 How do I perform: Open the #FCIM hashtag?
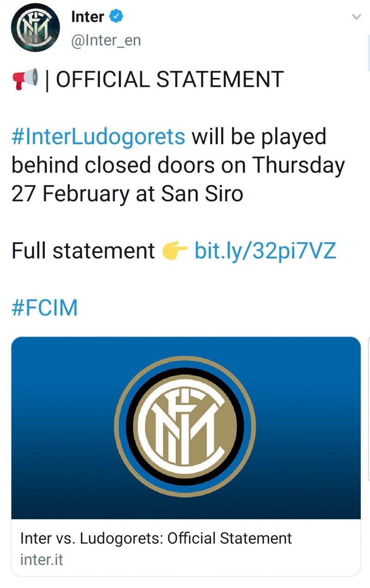pos(44,308)
